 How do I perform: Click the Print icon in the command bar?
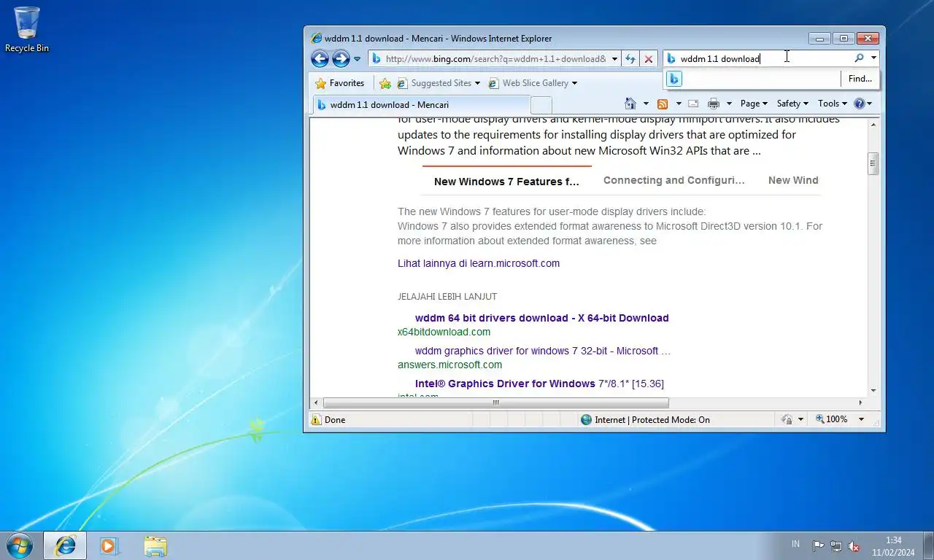pos(714,104)
